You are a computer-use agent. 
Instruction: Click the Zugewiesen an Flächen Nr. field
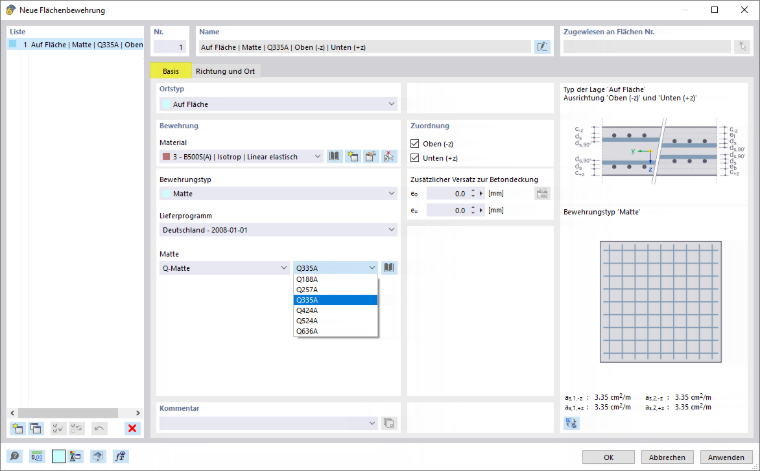tap(647, 47)
